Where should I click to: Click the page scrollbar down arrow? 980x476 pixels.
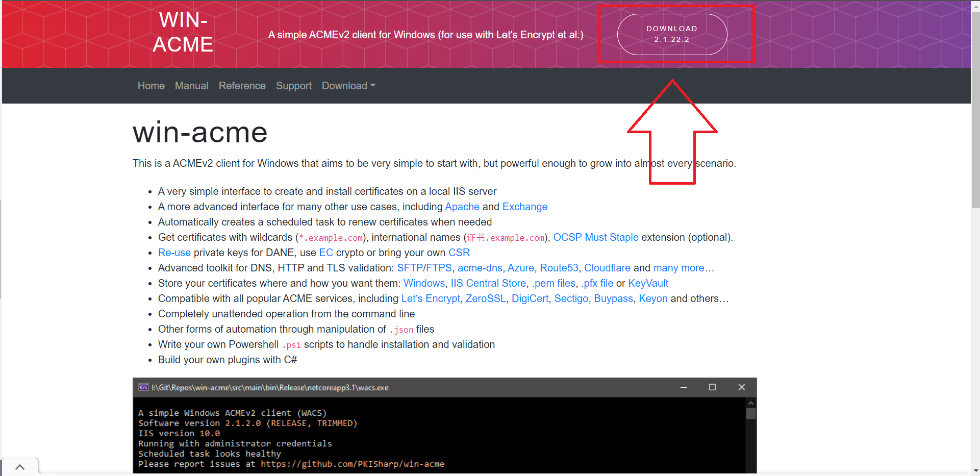975,471
